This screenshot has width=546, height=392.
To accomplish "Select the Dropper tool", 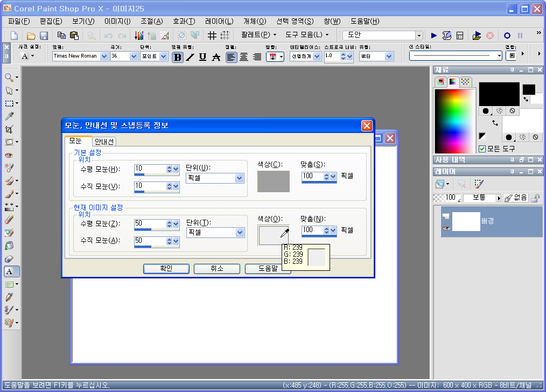I will 9,116.
